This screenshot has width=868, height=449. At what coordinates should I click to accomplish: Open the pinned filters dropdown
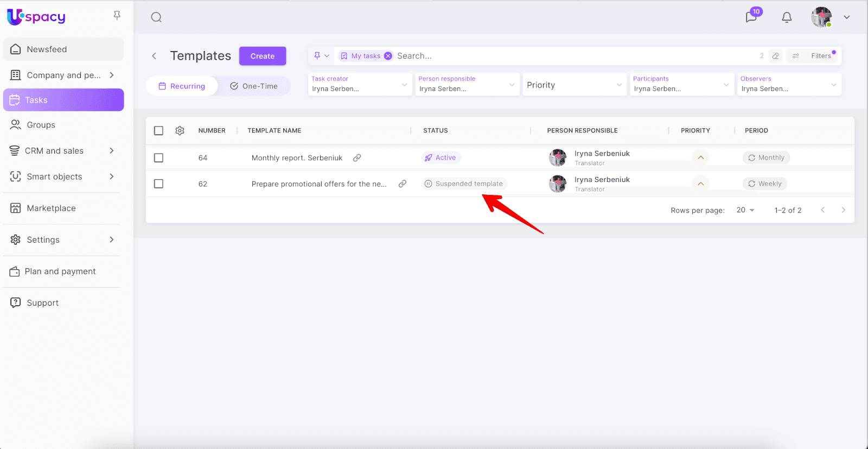point(322,56)
